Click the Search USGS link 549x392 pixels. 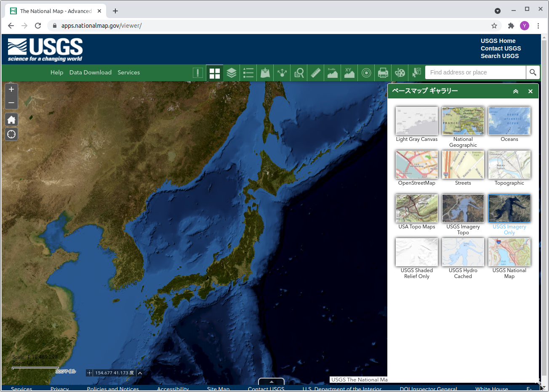500,56
